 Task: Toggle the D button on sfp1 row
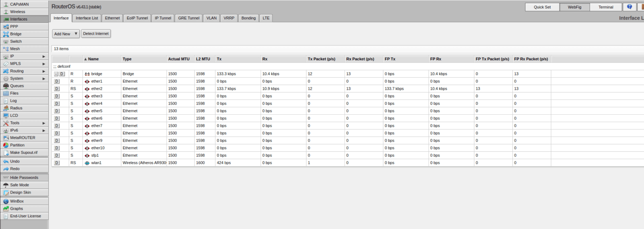click(57, 155)
